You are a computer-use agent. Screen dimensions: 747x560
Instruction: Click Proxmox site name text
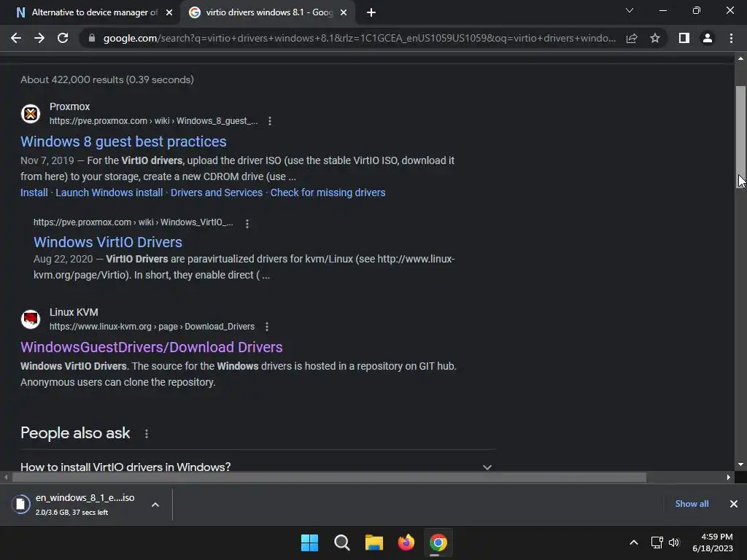69,106
